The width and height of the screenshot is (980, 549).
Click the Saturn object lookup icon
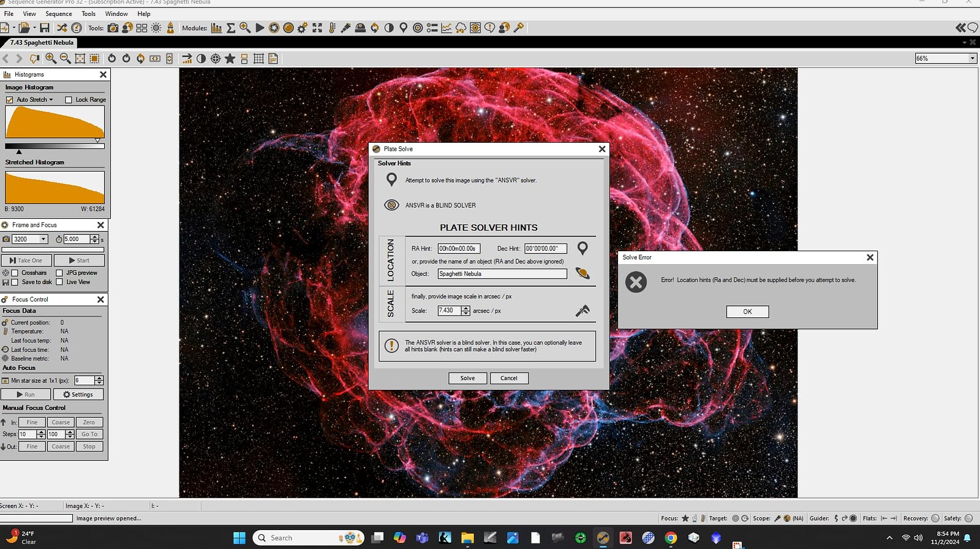[582, 274]
